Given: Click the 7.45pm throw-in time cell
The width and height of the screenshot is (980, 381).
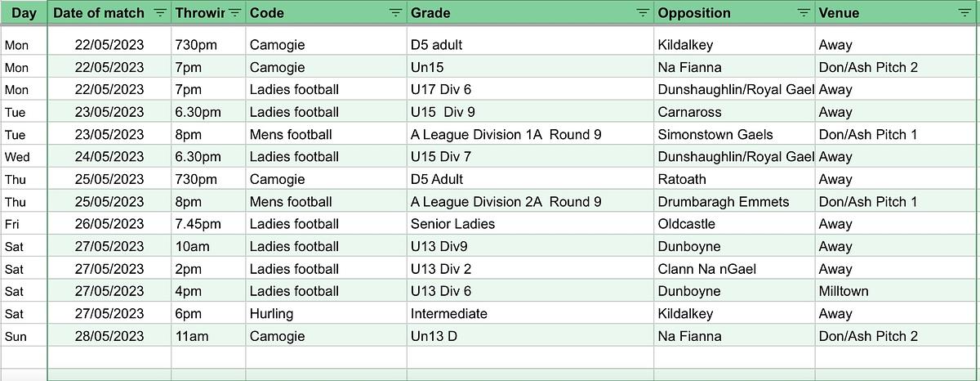Looking at the screenshot, I should pyautogui.click(x=208, y=224).
